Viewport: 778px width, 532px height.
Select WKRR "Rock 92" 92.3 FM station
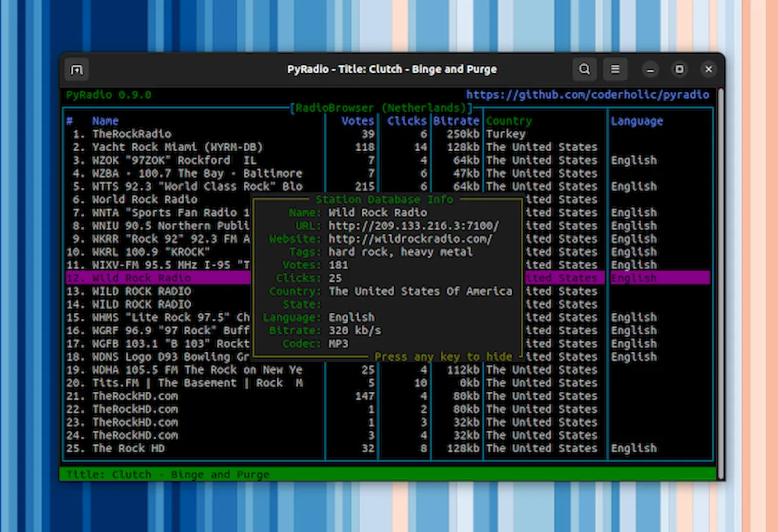point(158,238)
